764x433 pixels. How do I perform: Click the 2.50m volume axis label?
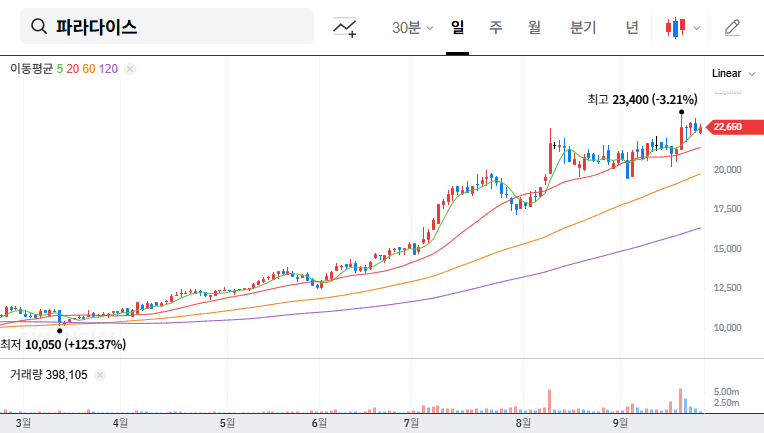pyautogui.click(x=726, y=403)
